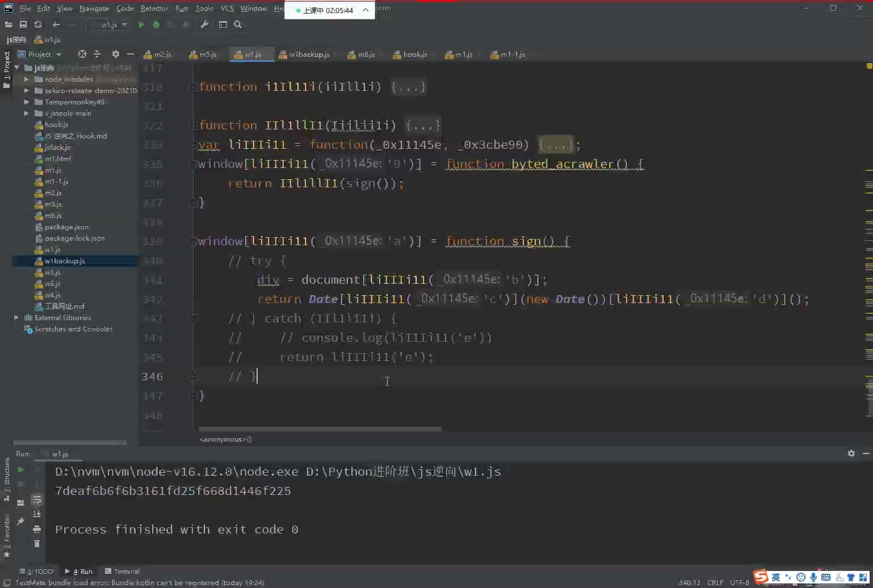The height and width of the screenshot is (588, 873).
Task: Open w2.js in the project tree
Action: [x=52, y=272]
